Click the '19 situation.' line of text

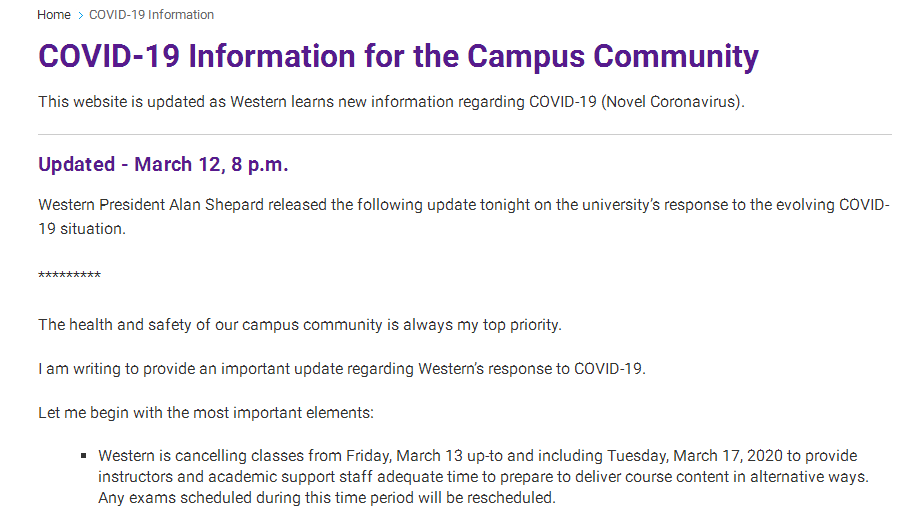tap(82, 229)
